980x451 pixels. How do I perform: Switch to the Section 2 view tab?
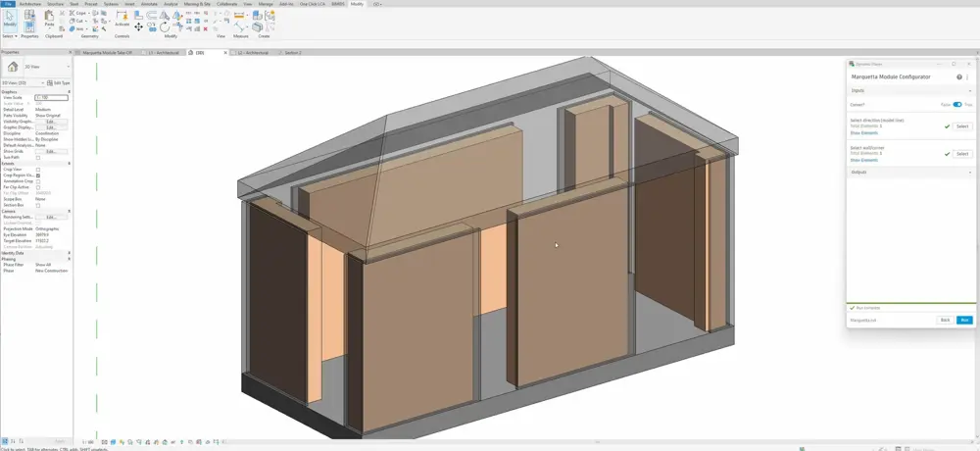(292, 53)
